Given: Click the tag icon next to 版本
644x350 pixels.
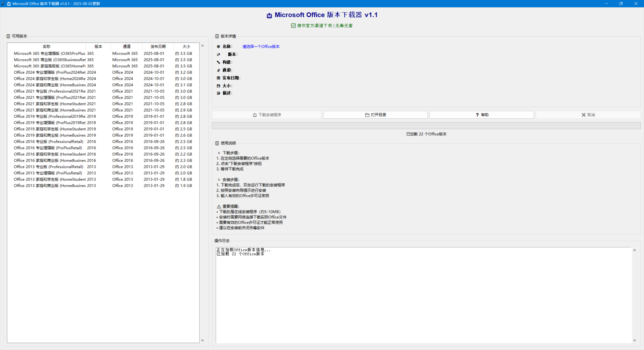Looking at the screenshot, I should click(x=218, y=54).
